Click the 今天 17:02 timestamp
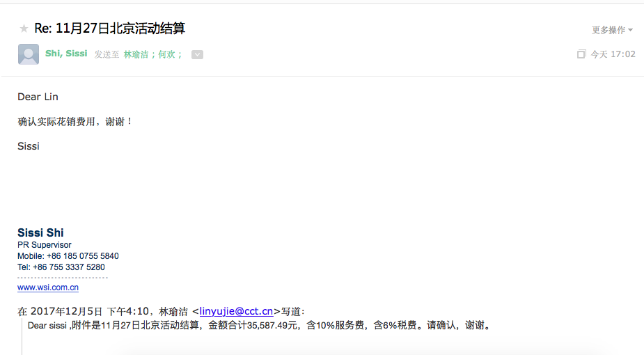 pyautogui.click(x=613, y=54)
